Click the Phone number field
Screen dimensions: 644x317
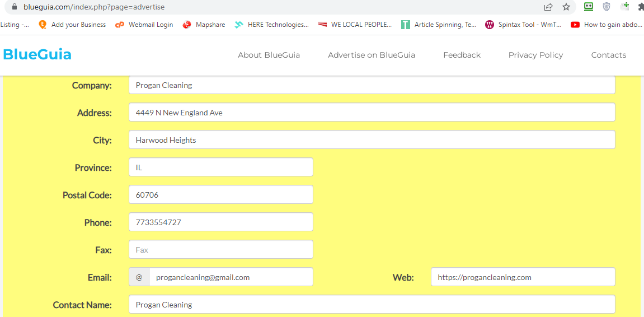tap(221, 222)
